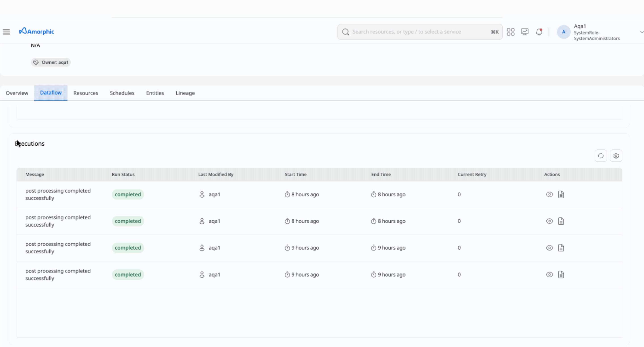Open the notifications bell
Screen dimensions: 644x347
(x=539, y=32)
